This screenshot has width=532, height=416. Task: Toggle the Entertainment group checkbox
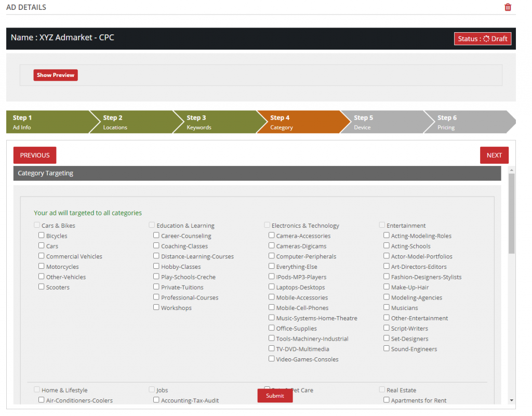382,225
